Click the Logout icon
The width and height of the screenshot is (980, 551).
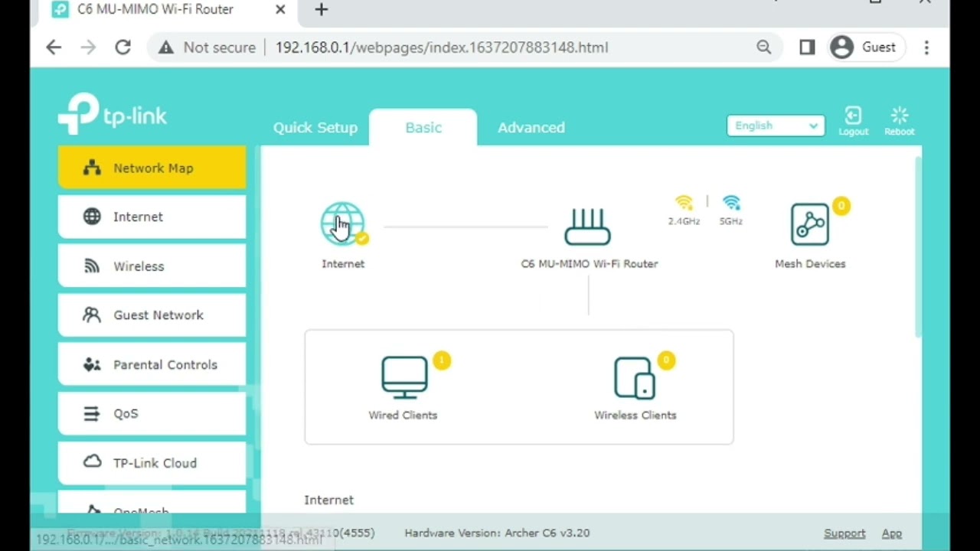pyautogui.click(x=853, y=120)
